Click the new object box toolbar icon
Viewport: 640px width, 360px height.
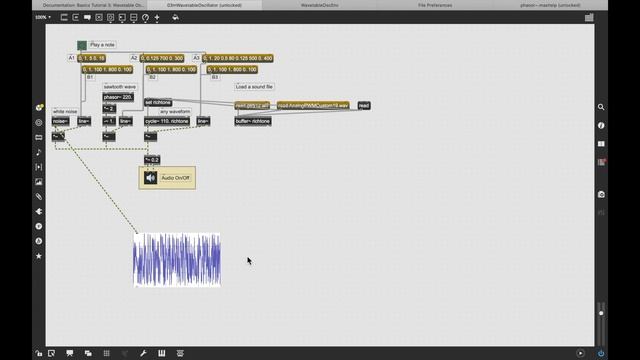pos(64,18)
